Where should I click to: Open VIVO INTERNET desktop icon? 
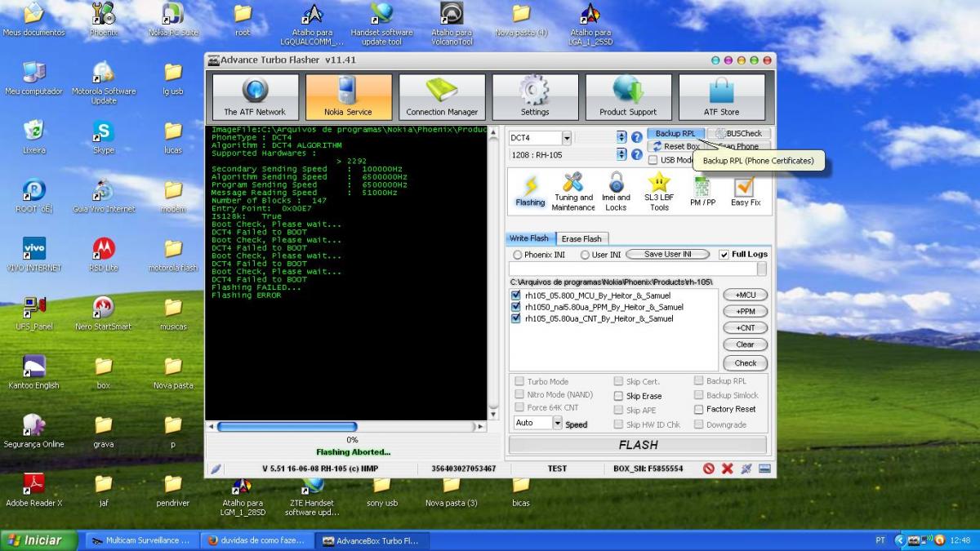click(x=34, y=253)
